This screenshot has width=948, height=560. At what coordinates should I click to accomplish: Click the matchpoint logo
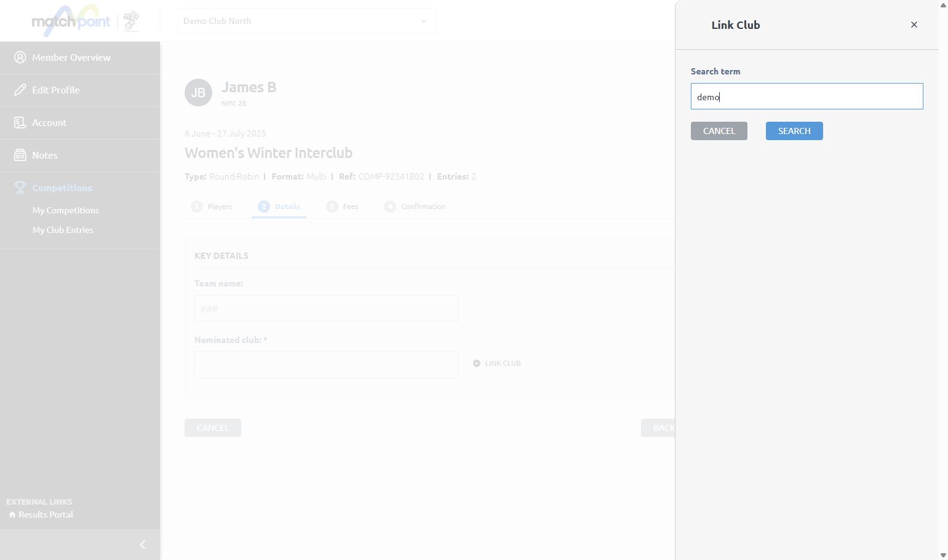(x=71, y=22)
